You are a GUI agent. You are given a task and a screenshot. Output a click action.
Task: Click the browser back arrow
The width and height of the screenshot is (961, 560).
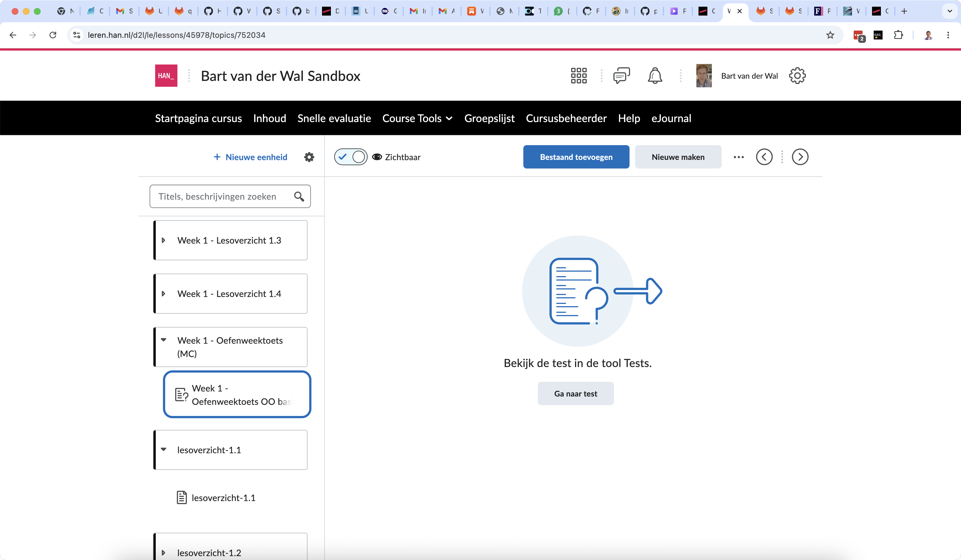13,35
